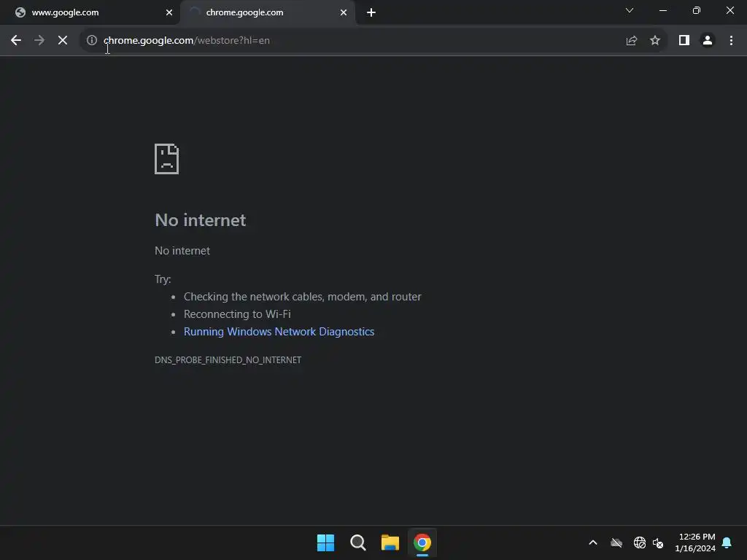Open Windows Search from taskbar
The image size is (747, 560).
pos(357,542)
